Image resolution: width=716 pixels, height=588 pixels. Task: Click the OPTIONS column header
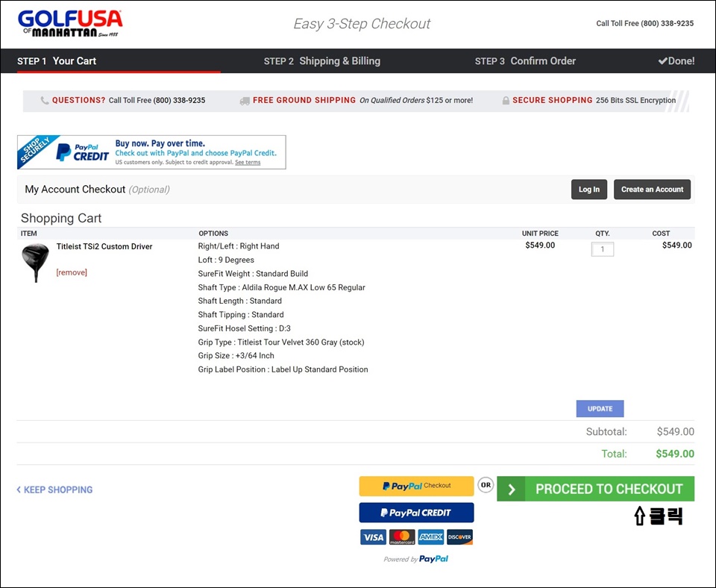[213, 234]
